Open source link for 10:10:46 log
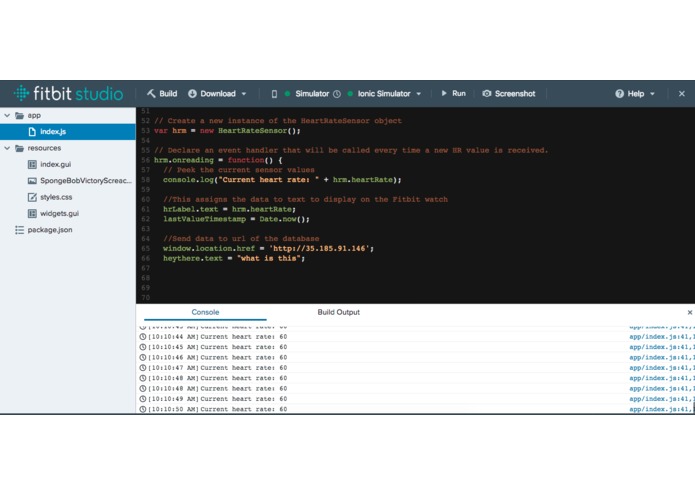This screenshot has height=494, width=695. (661, 358)
